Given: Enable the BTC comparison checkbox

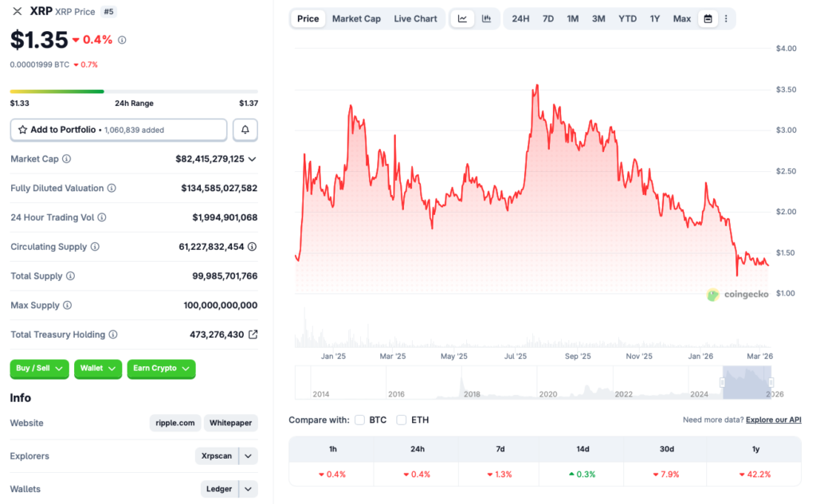Looking at the screenshot, I should pos(359,420).
